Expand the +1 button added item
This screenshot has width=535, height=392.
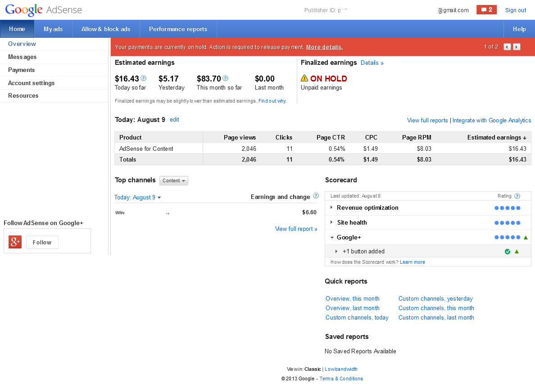pos(336,252)
